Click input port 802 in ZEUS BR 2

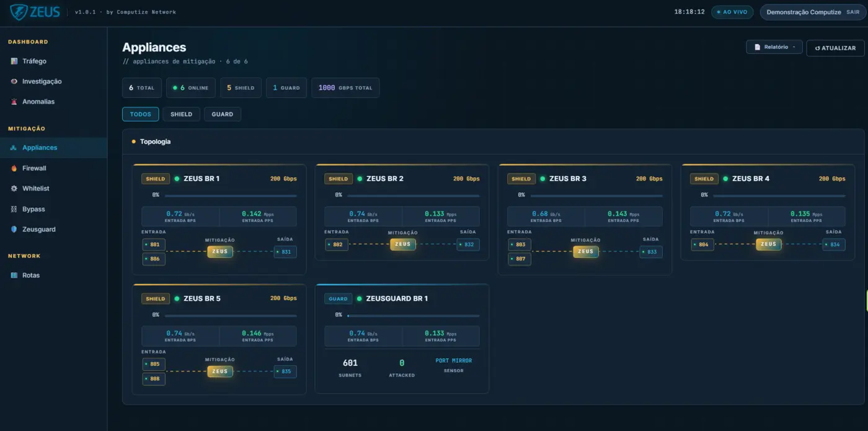[337, 245]
